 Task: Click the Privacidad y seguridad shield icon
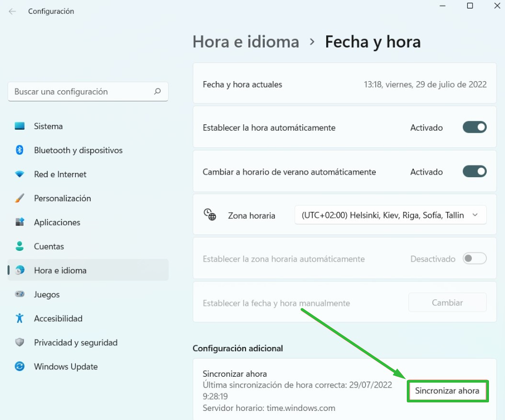20,342
